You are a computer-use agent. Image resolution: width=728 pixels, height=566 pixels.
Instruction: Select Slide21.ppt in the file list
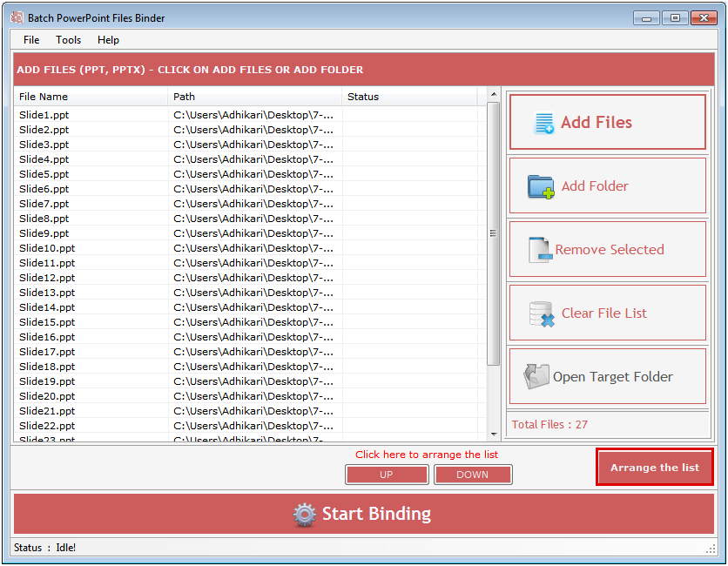pyautogui.click(x=47, y=411)
